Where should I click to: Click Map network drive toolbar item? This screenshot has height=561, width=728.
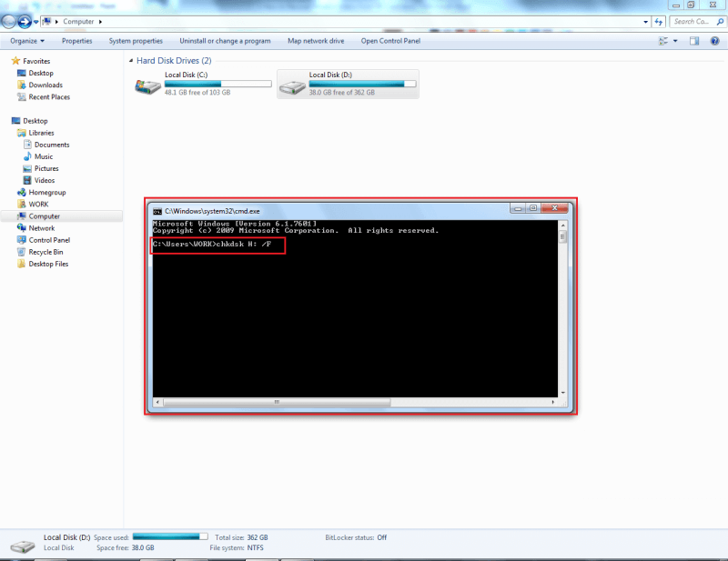click(x=316, y=41)
